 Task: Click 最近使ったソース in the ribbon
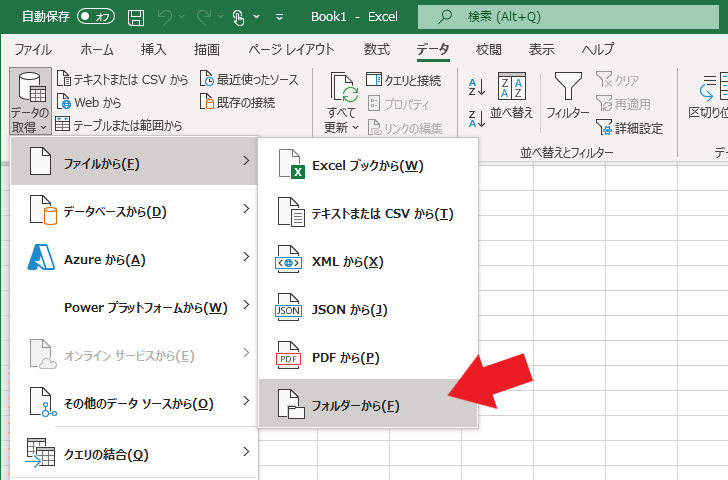tap(249, 79)
